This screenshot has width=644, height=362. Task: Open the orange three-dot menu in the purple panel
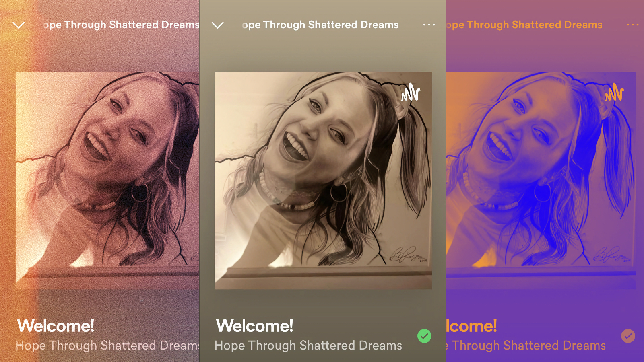(633, 25)
